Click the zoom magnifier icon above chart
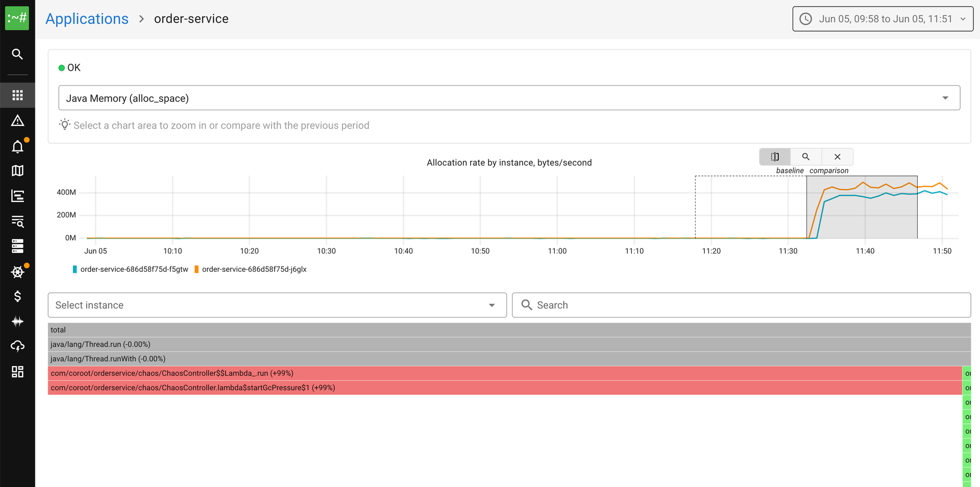 pyautogui.click(x=806, y=157)
